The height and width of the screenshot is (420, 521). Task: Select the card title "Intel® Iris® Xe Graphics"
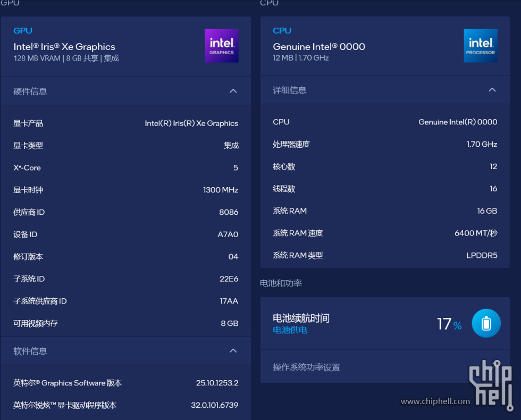[64, 47]
